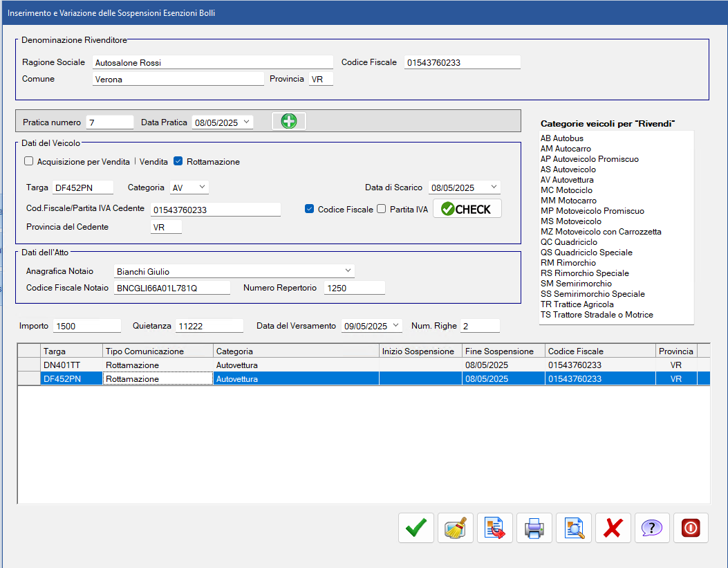
Task: Click the red X delete icon
Action: (x=613, y=529)
